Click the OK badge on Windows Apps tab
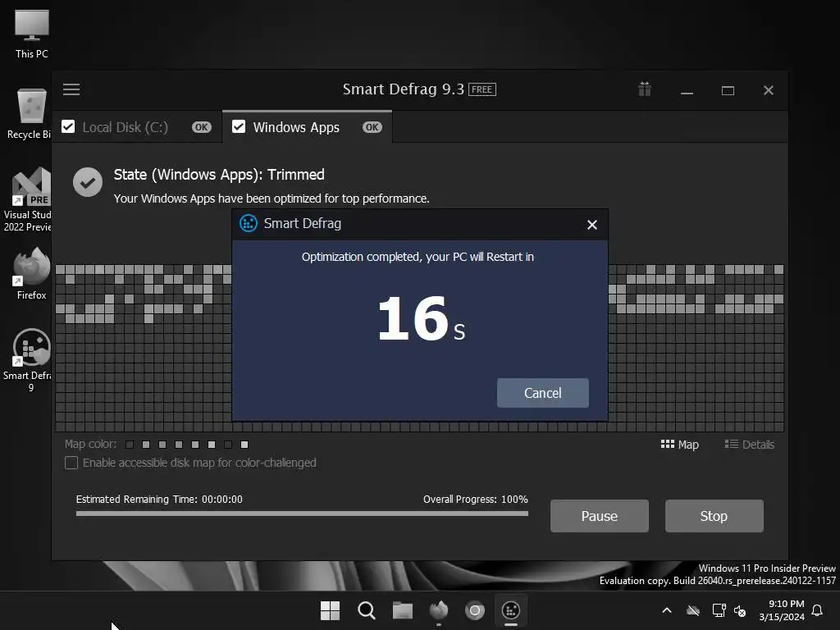The height and width of the screenshot is (630, 840). point(372,127)
